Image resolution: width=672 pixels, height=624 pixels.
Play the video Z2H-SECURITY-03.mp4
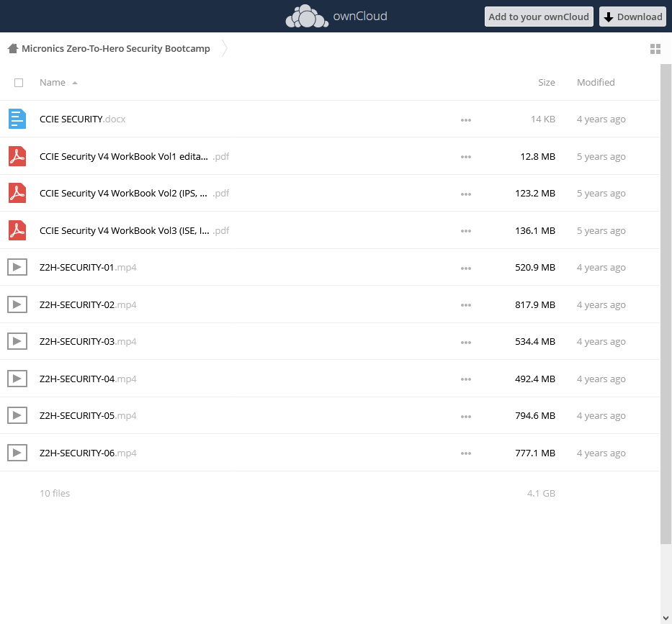(88, 341)
